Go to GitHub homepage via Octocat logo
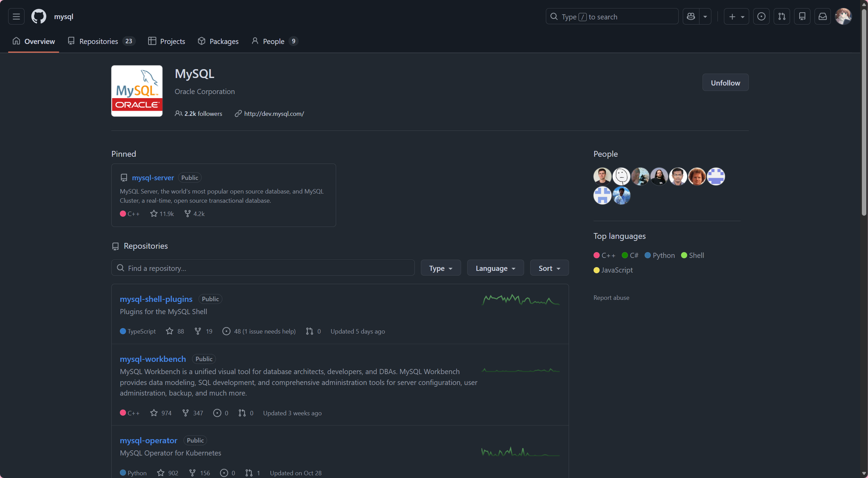 39,16
